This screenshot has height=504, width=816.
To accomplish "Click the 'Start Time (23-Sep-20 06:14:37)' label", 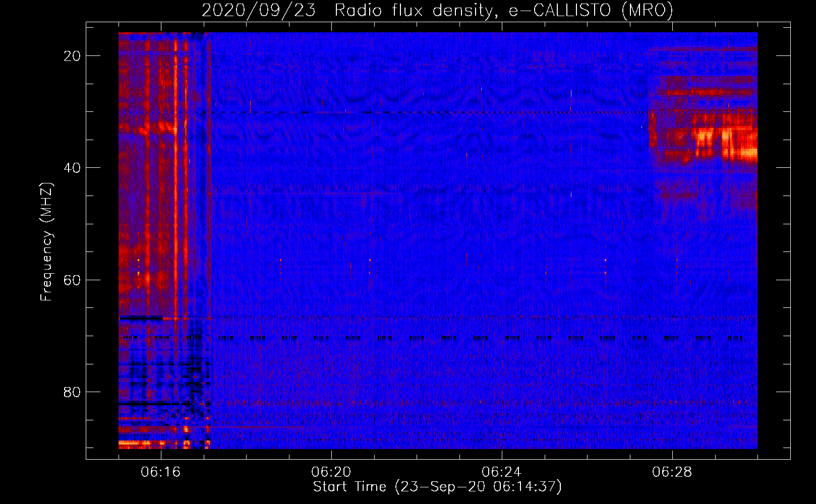I will 437,487.
